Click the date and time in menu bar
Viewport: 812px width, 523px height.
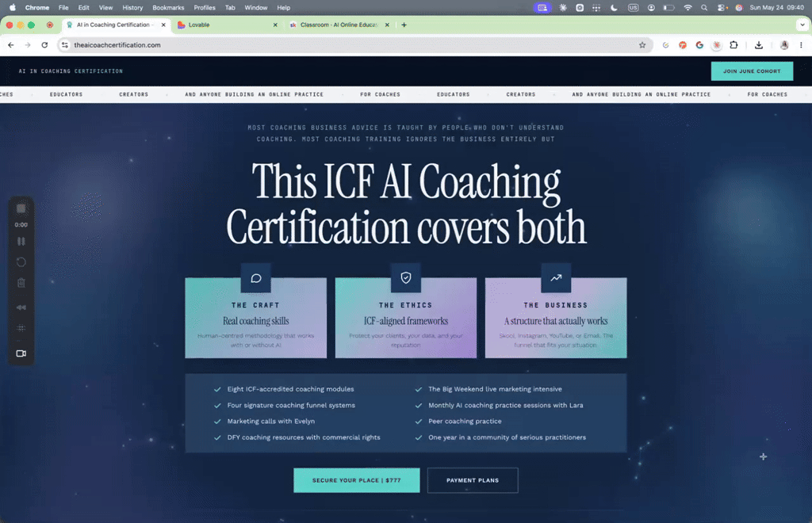777,8
